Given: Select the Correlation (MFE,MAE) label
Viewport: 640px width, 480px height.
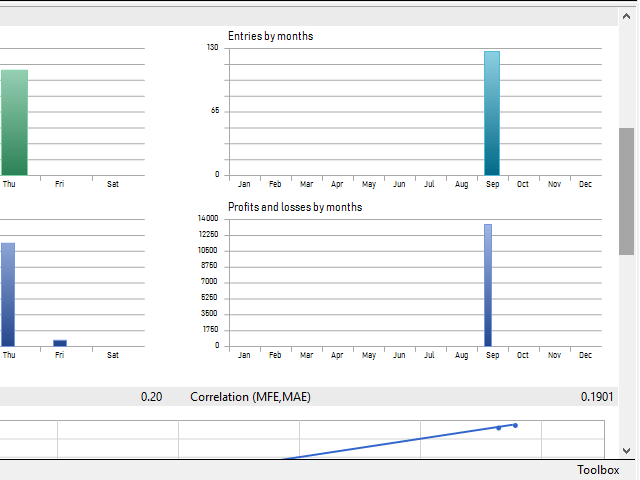Looking at the screenshot, I should (250, 397).
